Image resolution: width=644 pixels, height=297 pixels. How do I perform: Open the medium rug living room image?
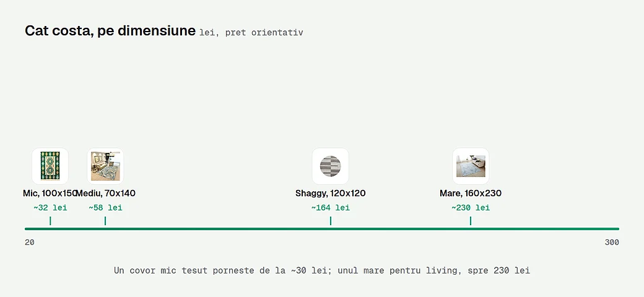pos(105,166)
